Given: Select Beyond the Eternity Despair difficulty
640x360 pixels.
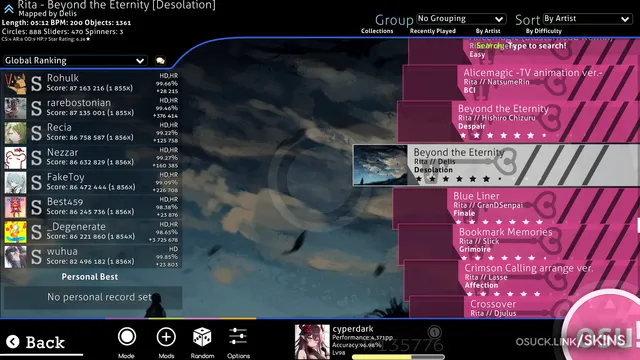Looking at the screenshot, I should point(518,122).
